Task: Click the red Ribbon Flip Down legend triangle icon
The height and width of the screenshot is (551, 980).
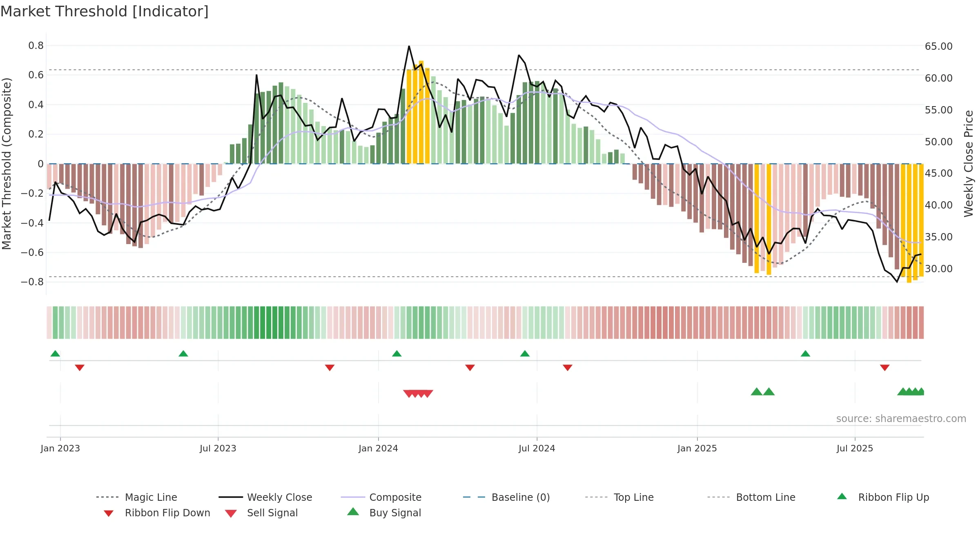Action: point(109,513)
